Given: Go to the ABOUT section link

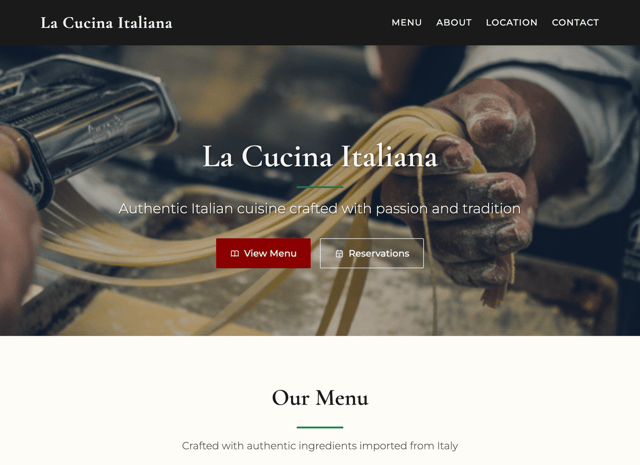Looking at the screenshot, I should coord(453,22).
